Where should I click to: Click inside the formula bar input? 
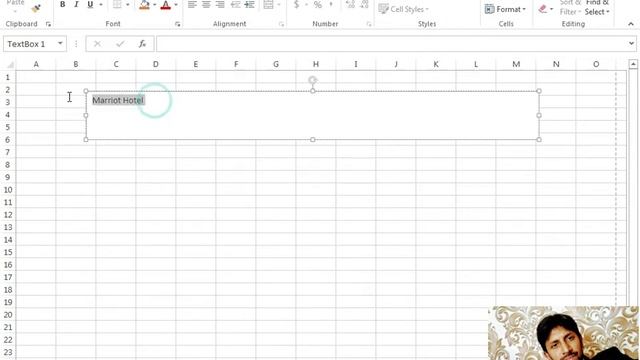(392, 44)
